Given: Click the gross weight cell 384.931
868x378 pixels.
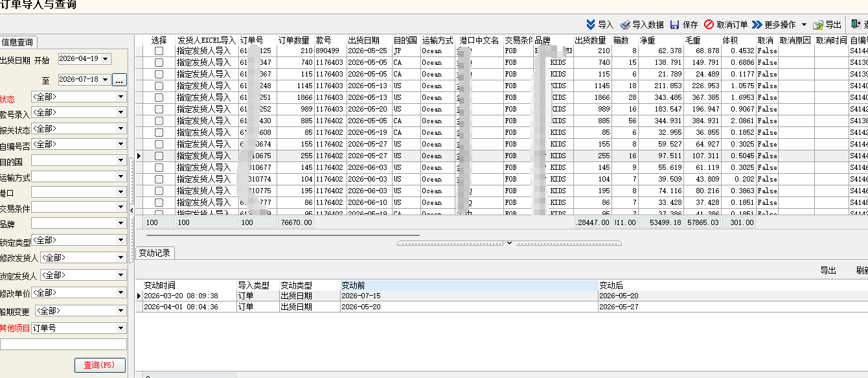Looking at the screenshot, I should 703,121.
